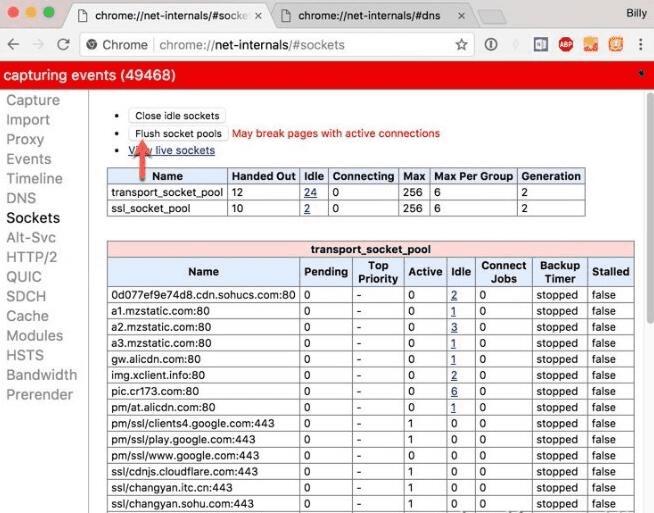Open the Cache section
The height and width of the screenshot is (513, 654).
[x=27, y=316]
